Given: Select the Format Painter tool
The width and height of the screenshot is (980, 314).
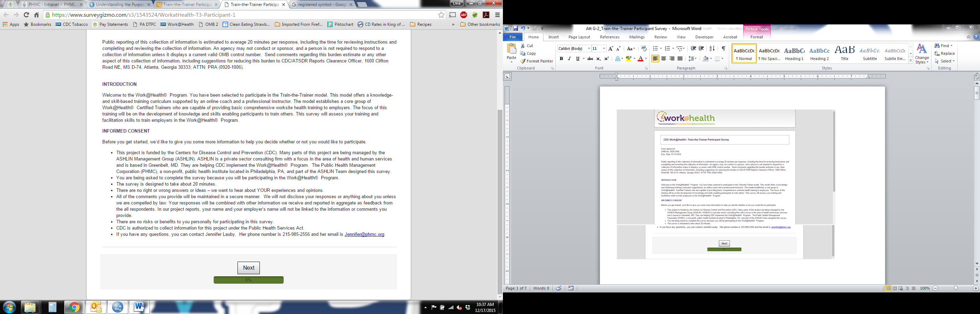Looking at the screenshot, I should tap(537, 61).
